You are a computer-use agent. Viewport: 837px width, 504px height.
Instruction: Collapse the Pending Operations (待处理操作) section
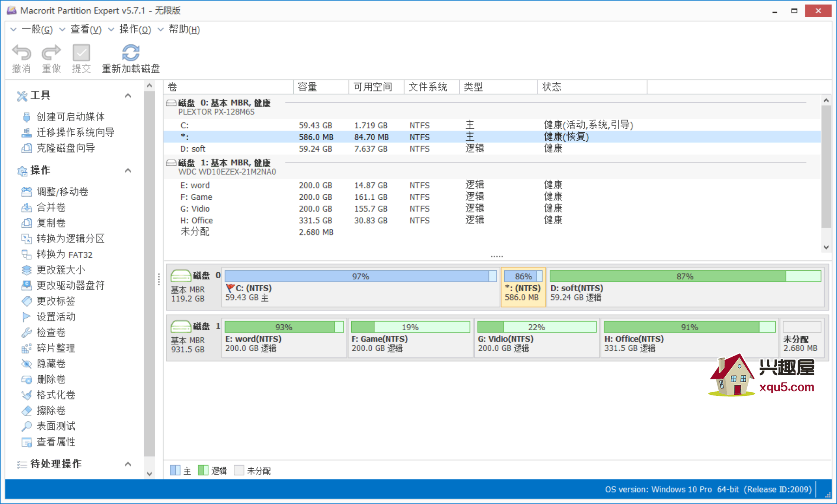[128, 464]
